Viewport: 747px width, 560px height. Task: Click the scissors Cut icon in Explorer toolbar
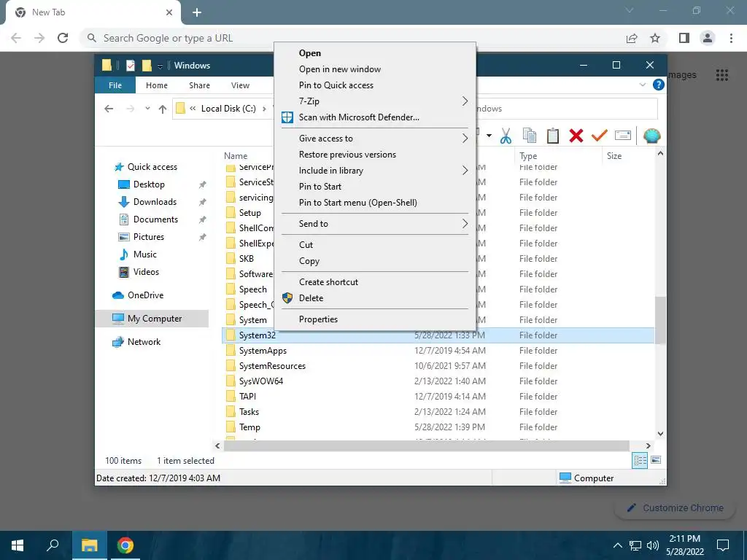click(x=506, y=136)
